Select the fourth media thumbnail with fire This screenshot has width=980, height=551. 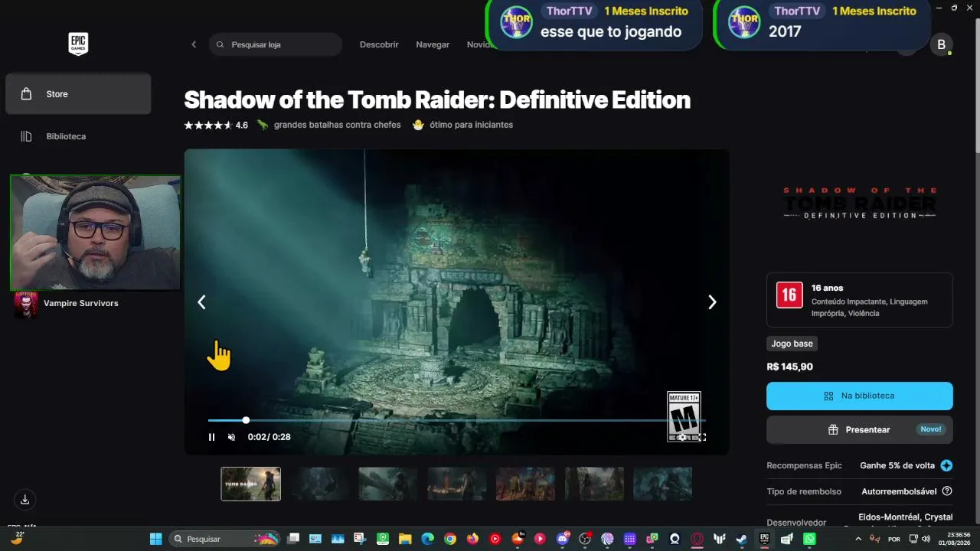[457, 484]
